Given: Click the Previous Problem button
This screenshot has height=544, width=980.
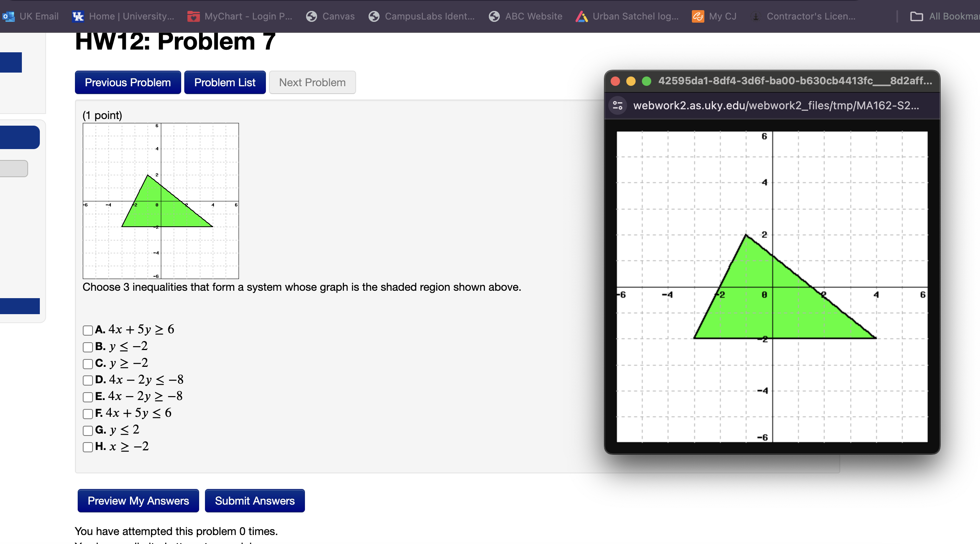Looking at the screenshot, I should [x=127, y=82].
